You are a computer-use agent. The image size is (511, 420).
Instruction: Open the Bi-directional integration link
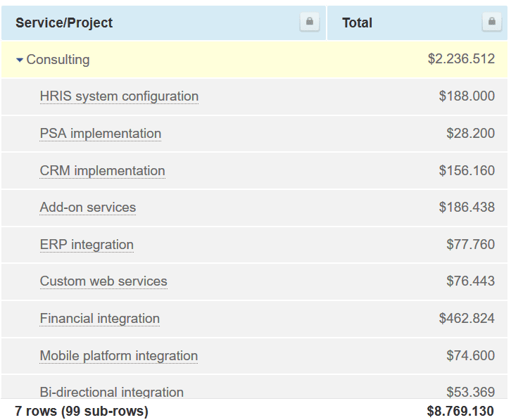(111, 392)
